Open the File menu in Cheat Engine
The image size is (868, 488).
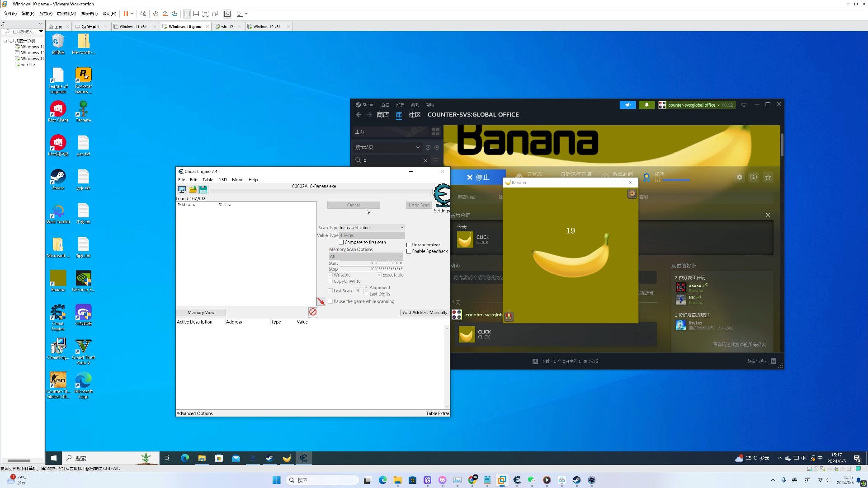click(181, 180)
